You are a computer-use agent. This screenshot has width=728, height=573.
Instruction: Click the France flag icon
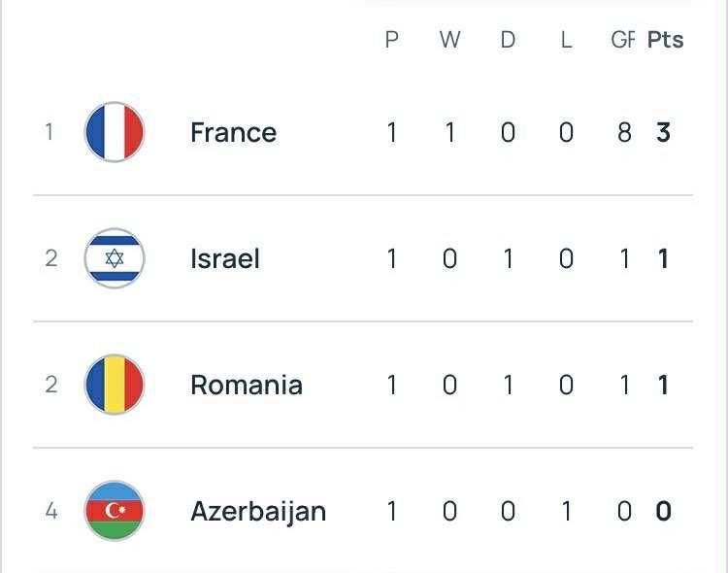click(x=115, y=132)
